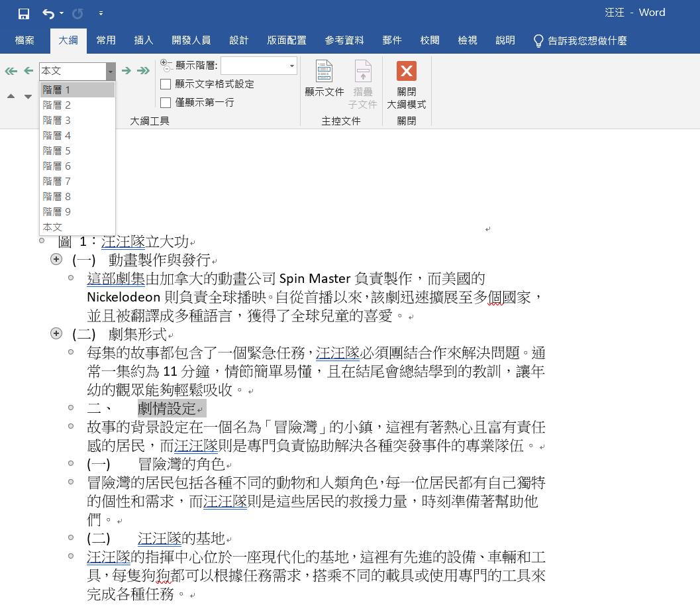
Task: Click the lightbulb icon beside 告訴我您想做什麼
Action: (x=538, y=41)
